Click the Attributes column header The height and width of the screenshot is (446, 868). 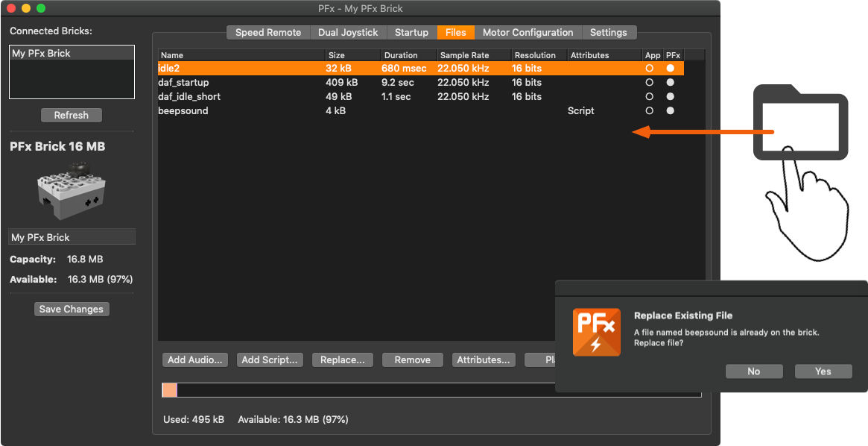[605, 55]
